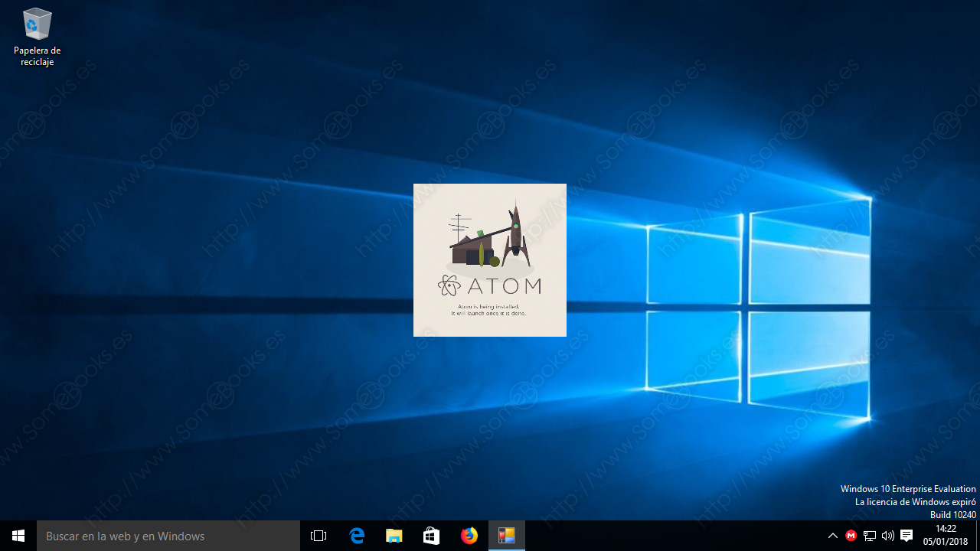Open the volume speaker tray icon
This screenshot has width=980, height=551.
[x=888, y=536]
